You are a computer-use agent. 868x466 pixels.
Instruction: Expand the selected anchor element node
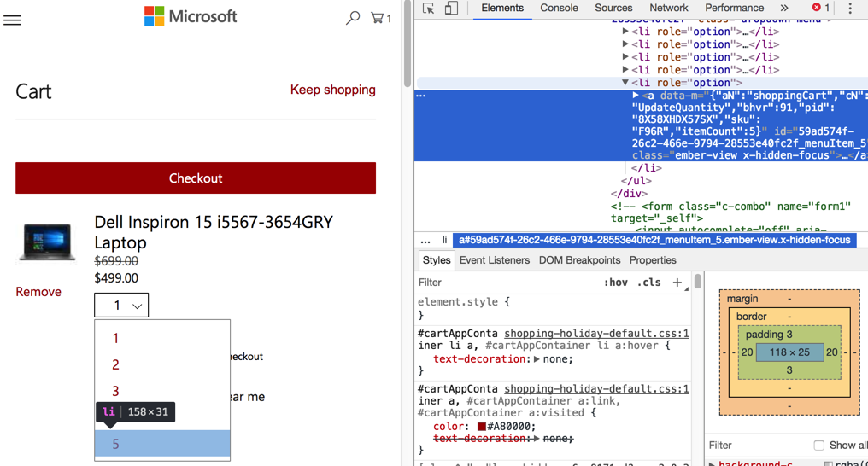636,95
